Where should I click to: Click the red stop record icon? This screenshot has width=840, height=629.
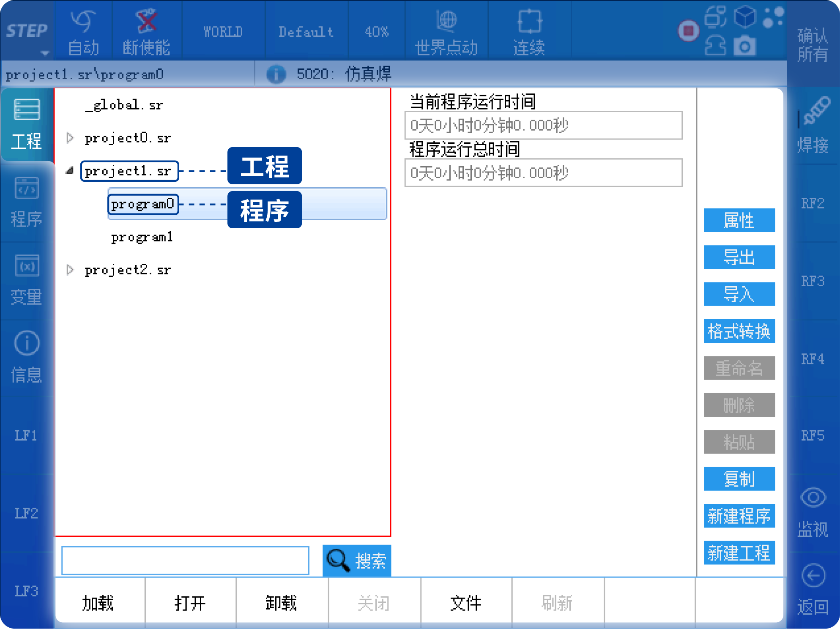688,30
